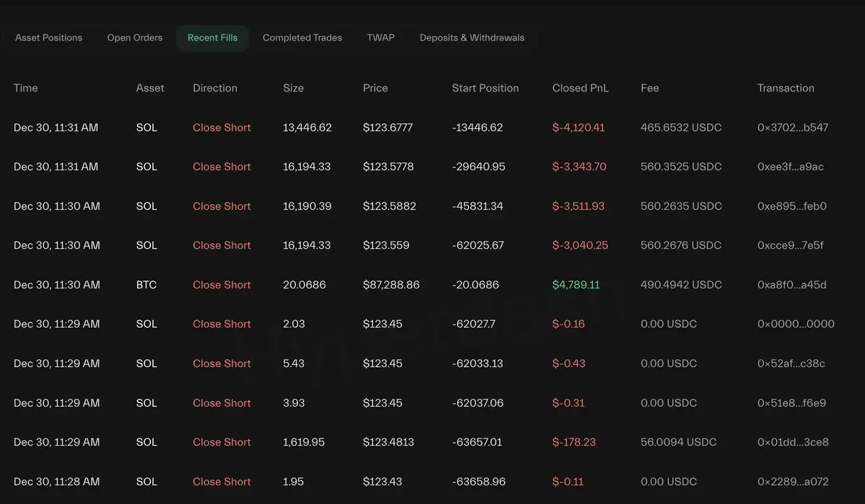
Task: Click start position -45831.34
Action: pos(477,205)
